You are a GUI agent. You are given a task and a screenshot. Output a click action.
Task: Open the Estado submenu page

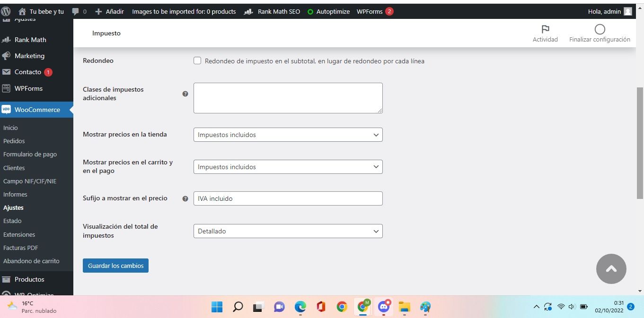point(12,221)
